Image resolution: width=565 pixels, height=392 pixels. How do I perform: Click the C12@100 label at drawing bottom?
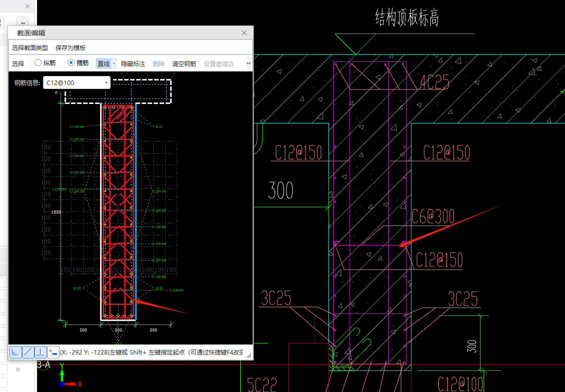coord(460,385)
